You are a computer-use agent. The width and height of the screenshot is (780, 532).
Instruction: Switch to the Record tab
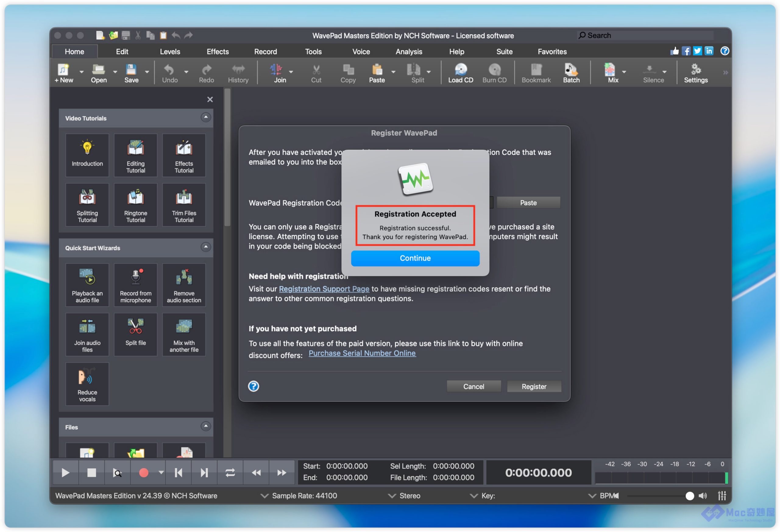click(x=265, y=52)
